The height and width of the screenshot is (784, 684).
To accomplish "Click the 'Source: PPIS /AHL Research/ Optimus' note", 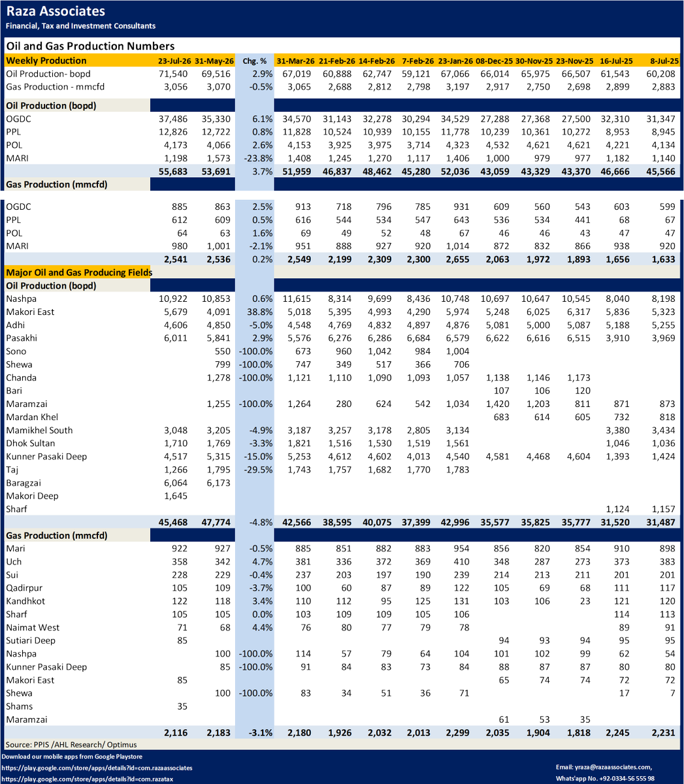I will tap(71, 744).
